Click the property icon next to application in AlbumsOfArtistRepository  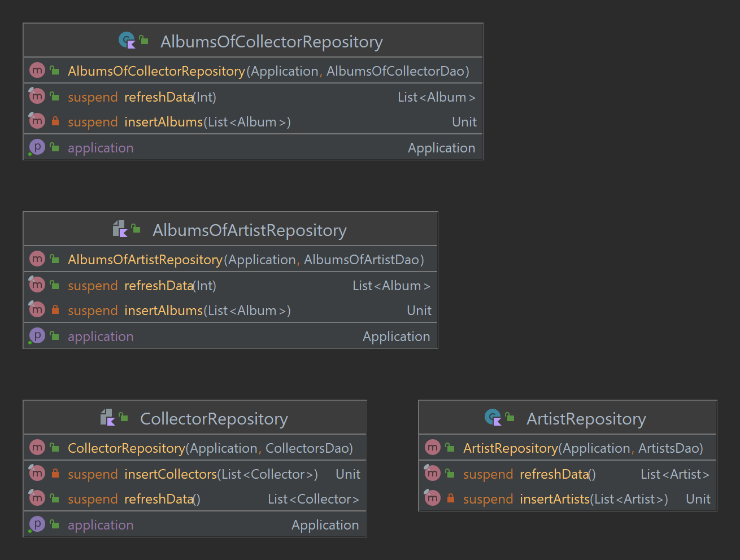tap(37, 335)
